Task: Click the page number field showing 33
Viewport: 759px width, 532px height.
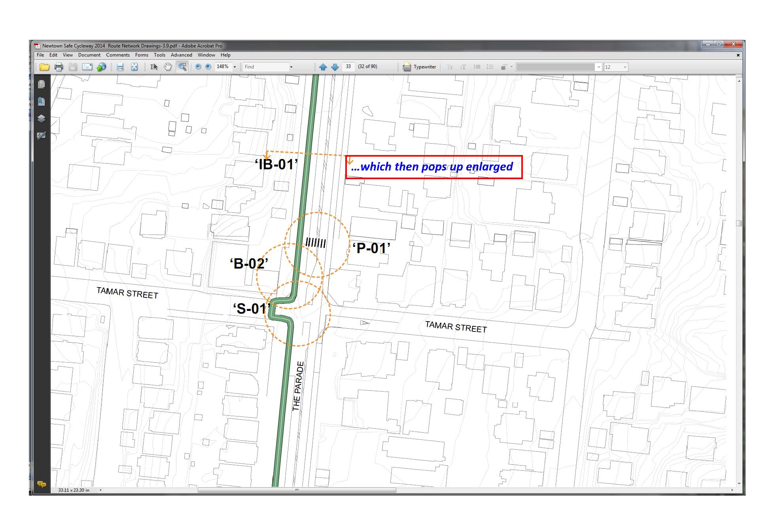Action: tap(348, 67)
